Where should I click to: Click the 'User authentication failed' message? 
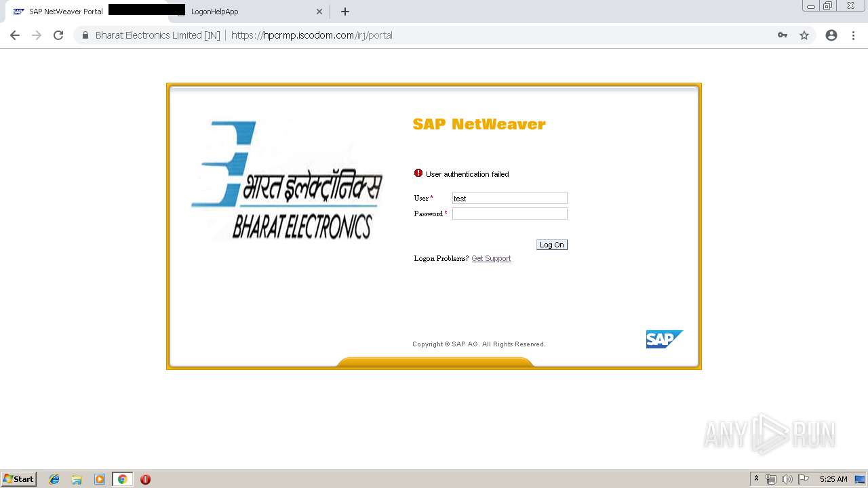467,174
